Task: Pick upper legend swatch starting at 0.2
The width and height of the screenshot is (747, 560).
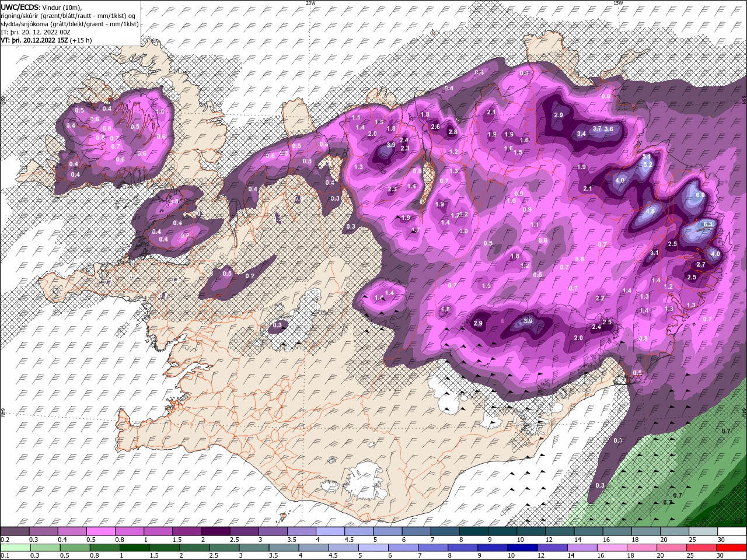Action: tap(15, 531)
